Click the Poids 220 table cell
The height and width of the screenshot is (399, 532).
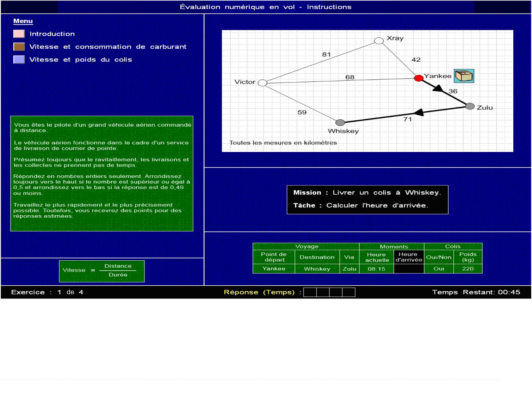pos(468,268)
